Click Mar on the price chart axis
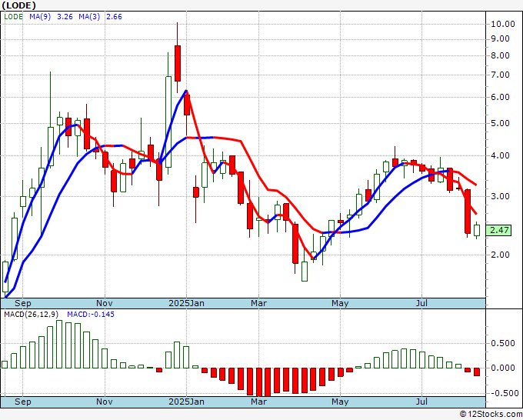 tap(259, 303)
